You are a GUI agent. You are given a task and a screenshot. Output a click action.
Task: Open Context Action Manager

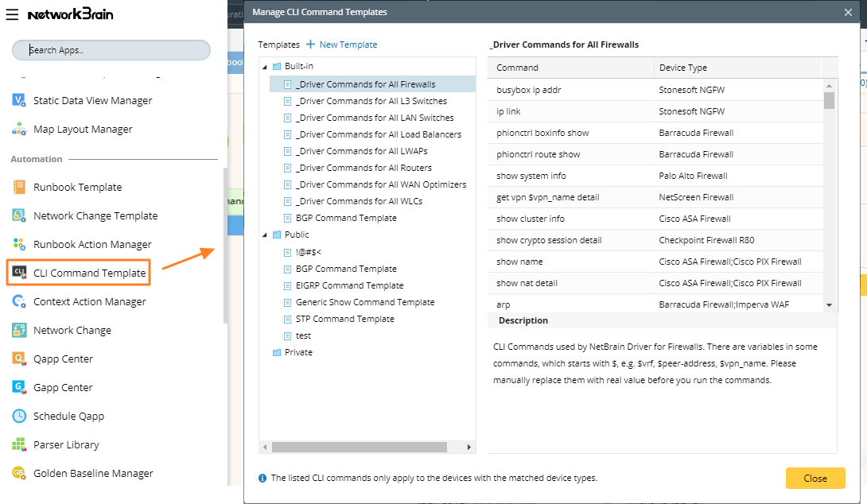pyautogui.click(x=90, y=301)
